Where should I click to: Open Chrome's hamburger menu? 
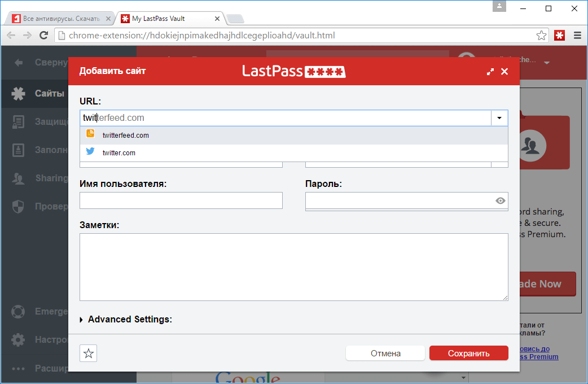point(577,35)
